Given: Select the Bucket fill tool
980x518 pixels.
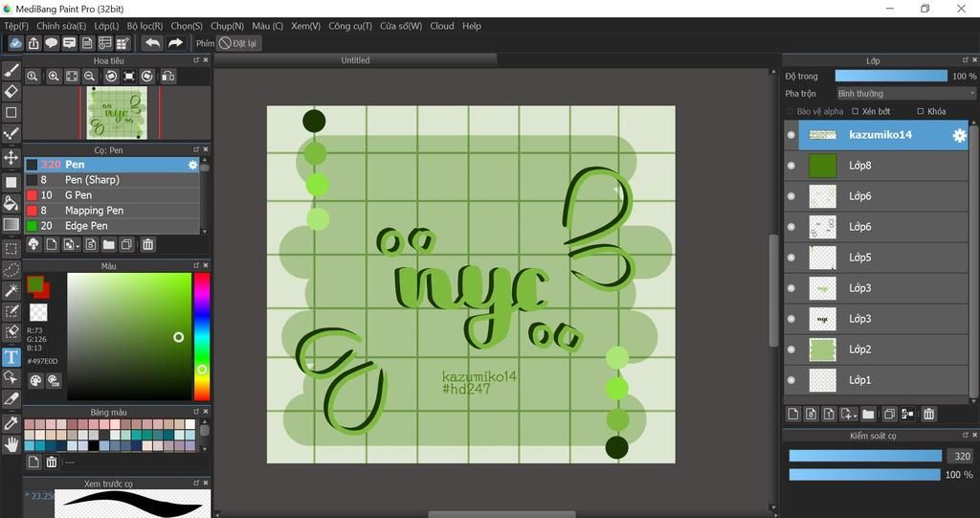Looking at the screenshot, I should 11,203.
